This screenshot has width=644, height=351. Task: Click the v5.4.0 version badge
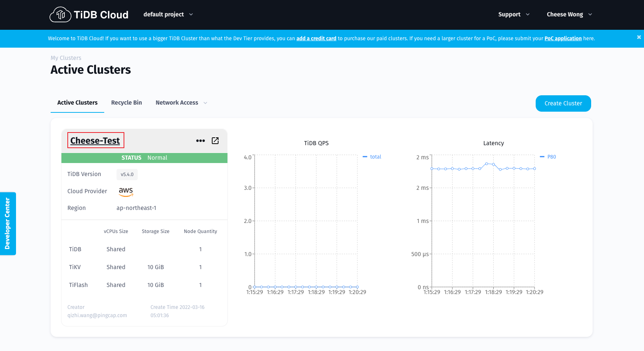pyautogui.click(x=127, y=175)
